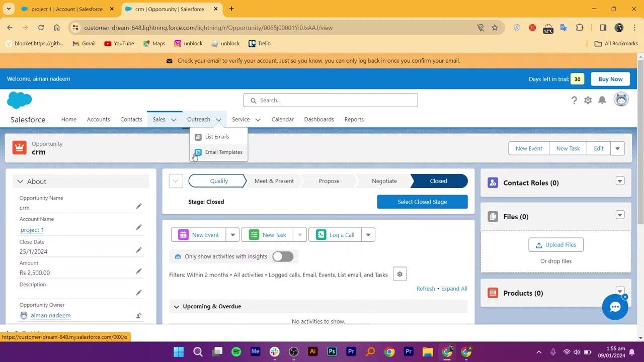This screenshot has width=644, height=362.
Task: Open Spotify from the taskbar
Action: [236, 351]
